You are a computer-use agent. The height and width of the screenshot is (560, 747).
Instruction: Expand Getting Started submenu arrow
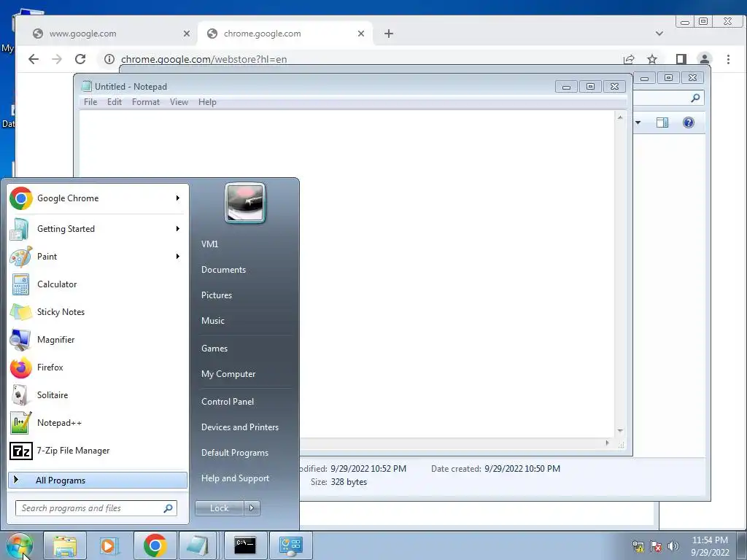click(178, 229)
